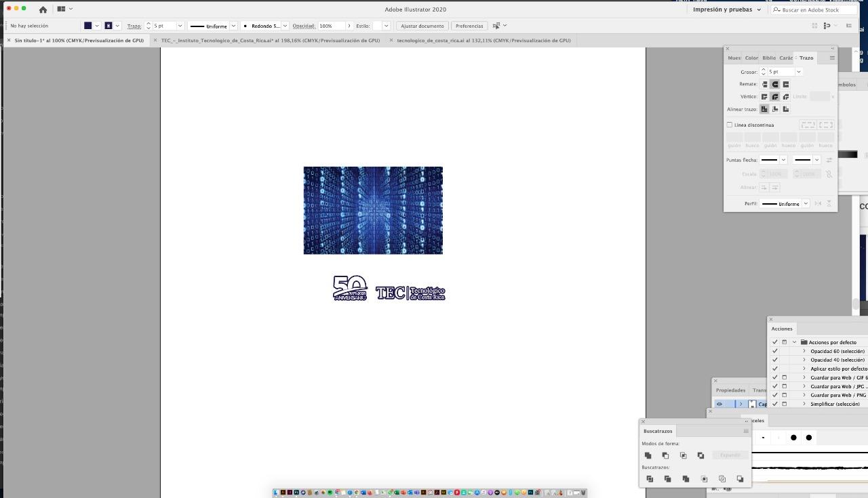
Task: Click the Minus Front shape mode
Action: 665,455
